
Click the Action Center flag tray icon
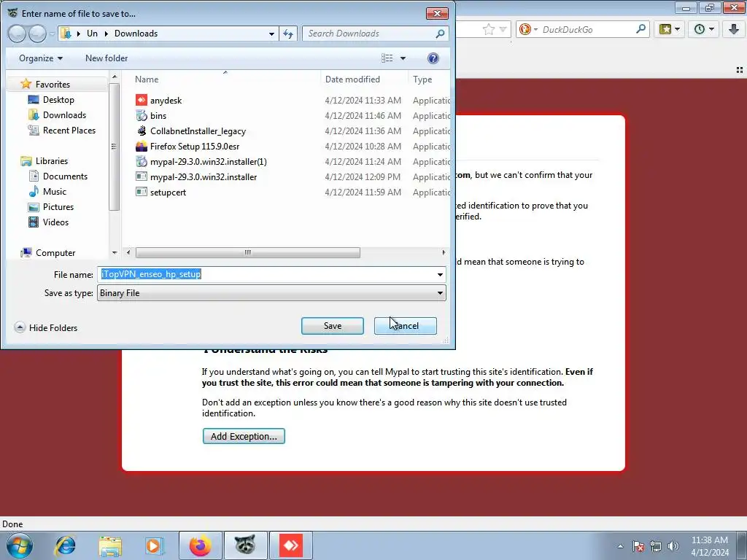[x=638, y=546]
